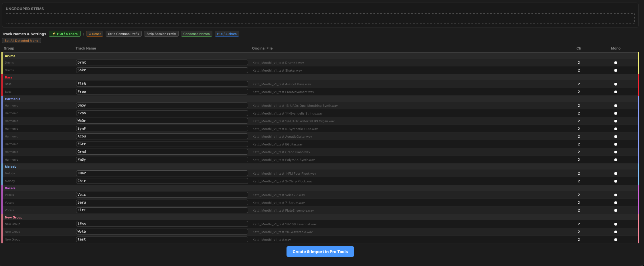Edit the FM4P melody track name
The height and width of the screenshot is (266, 644).
pyautogui.click(x=162, y=173)
